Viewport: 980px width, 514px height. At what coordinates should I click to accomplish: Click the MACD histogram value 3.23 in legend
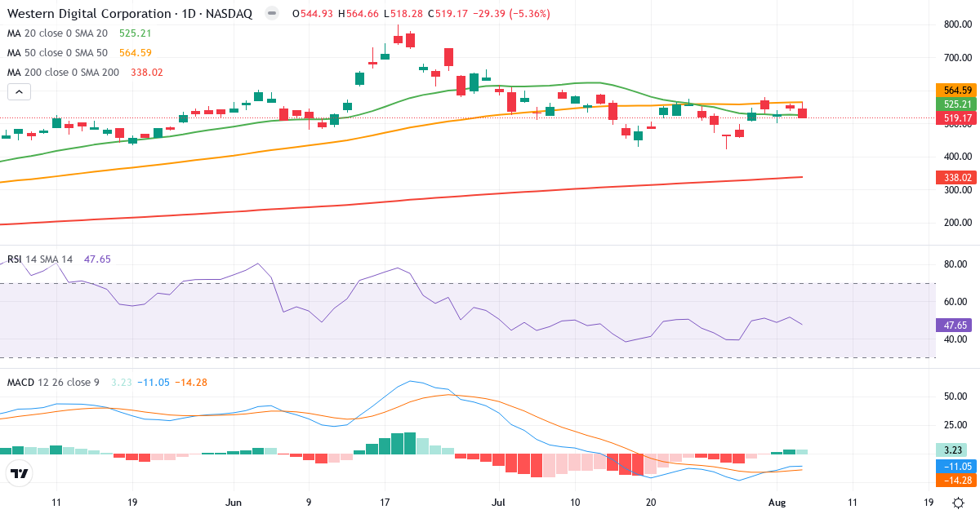pyautogui.click(x=121, y=382)
